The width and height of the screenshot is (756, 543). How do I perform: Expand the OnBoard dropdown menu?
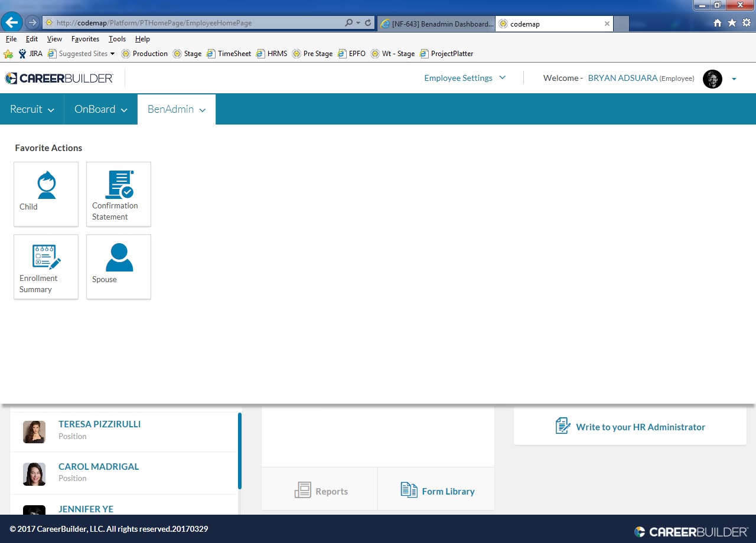(x=100, y=109)
